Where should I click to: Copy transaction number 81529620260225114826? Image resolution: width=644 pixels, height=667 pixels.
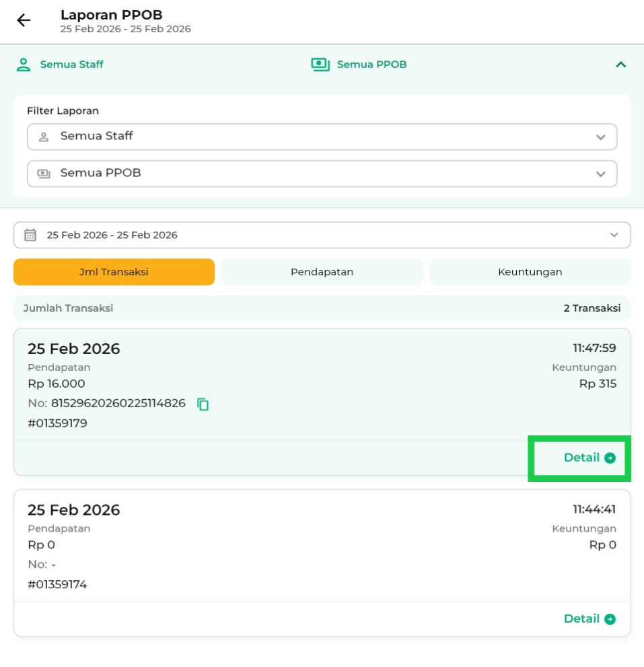(x=203, y=405)
